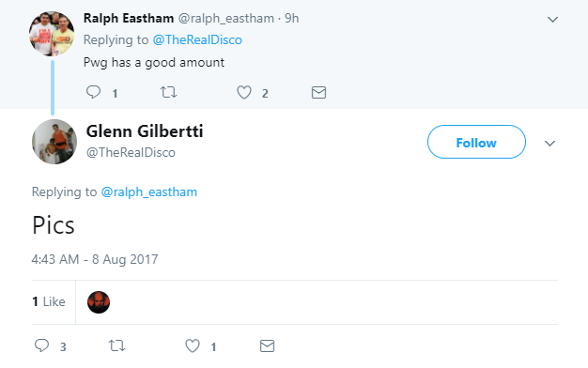Open @TheRealDisco mention link in reply
The image size is (588, 368).
(x=197, y=39)
